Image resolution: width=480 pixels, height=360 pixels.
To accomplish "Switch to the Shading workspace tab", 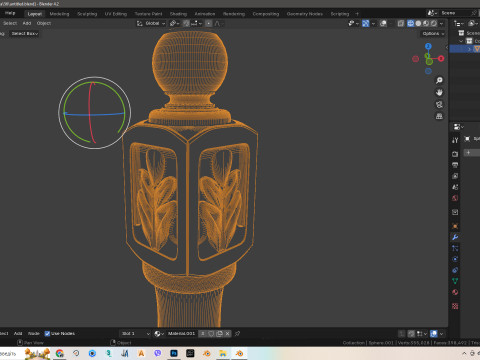I will [178, 14].
